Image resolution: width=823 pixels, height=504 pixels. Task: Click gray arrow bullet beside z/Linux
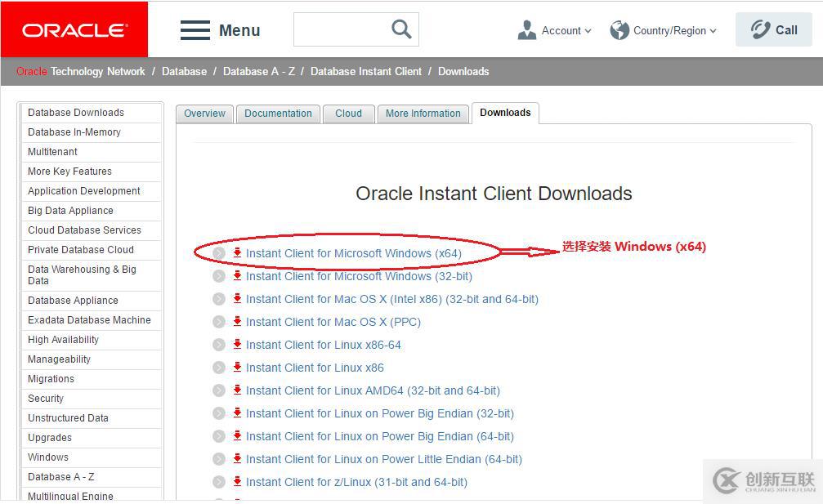coord(219,482)
